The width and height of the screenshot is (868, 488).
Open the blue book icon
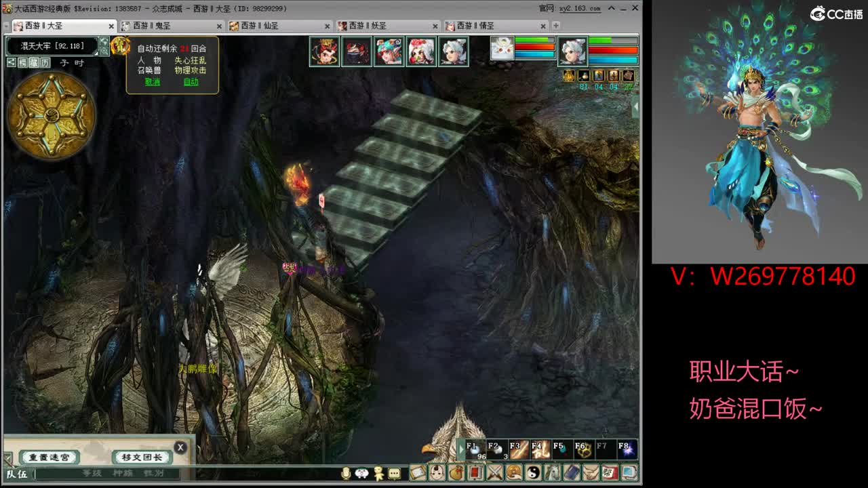click(572, 472)
